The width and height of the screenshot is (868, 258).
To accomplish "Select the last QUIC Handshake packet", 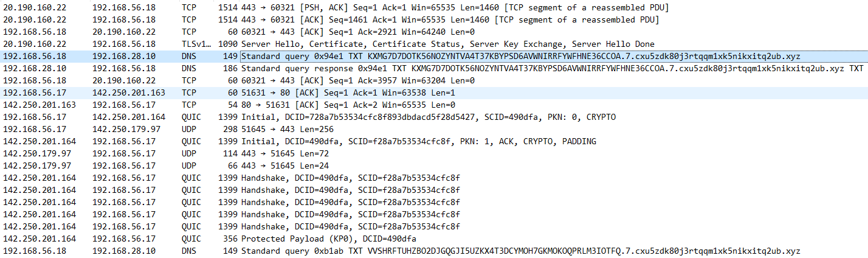I will tap(434, 226).
